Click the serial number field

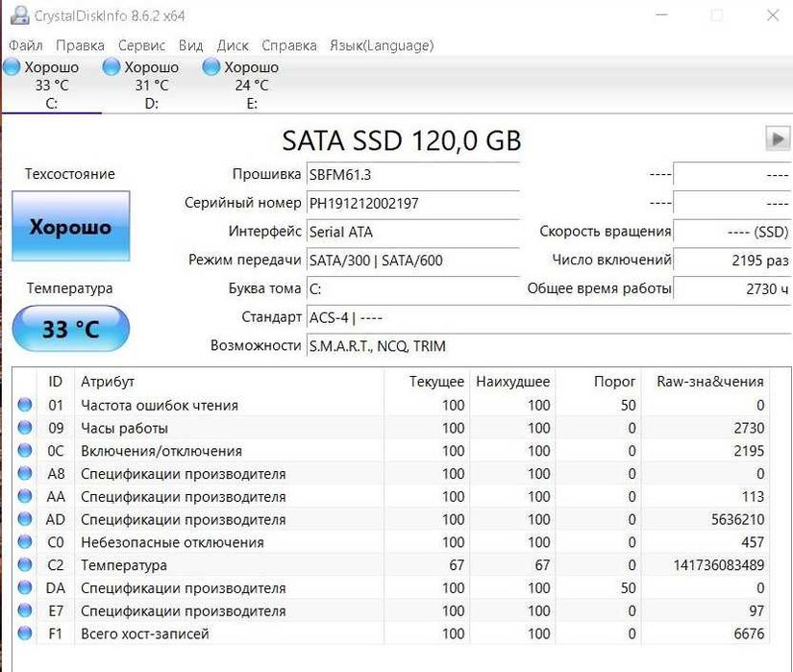click(412, 204)
